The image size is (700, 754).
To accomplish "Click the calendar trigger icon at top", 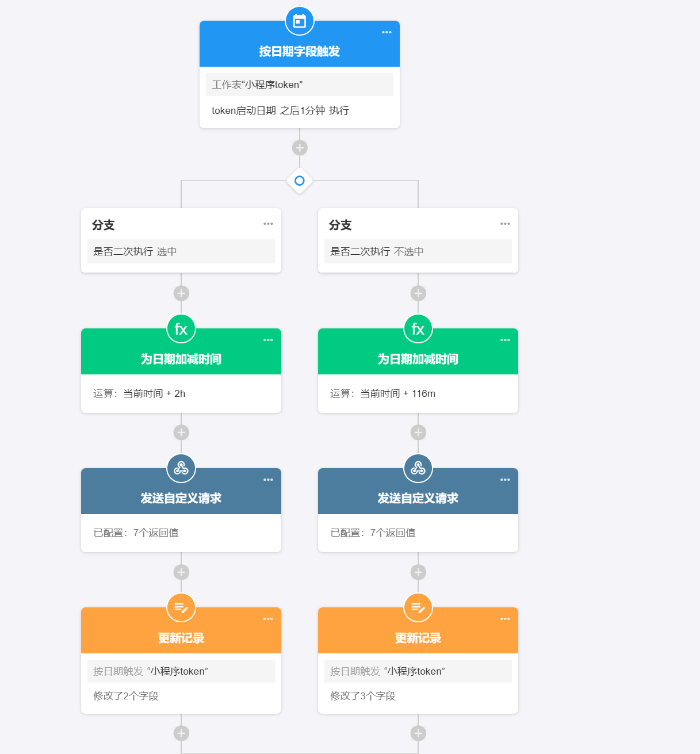I will 300,21.
